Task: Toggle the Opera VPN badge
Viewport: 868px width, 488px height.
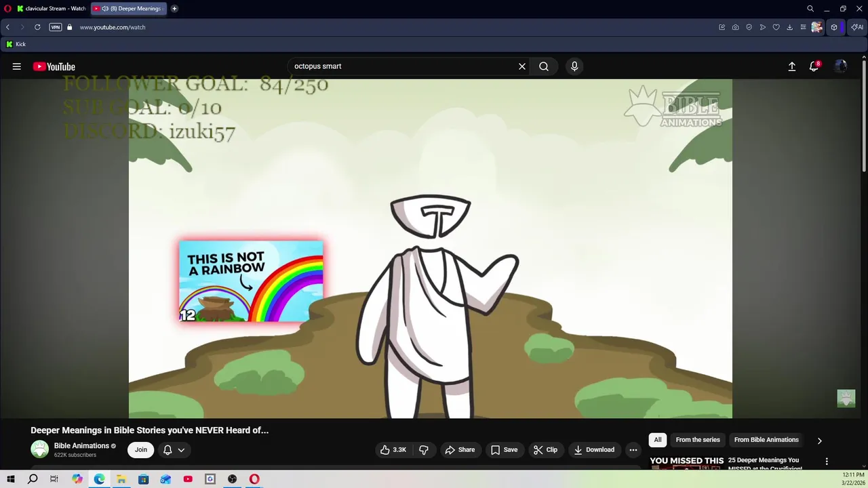Action: pyautogui.click(x=56, y=27)
